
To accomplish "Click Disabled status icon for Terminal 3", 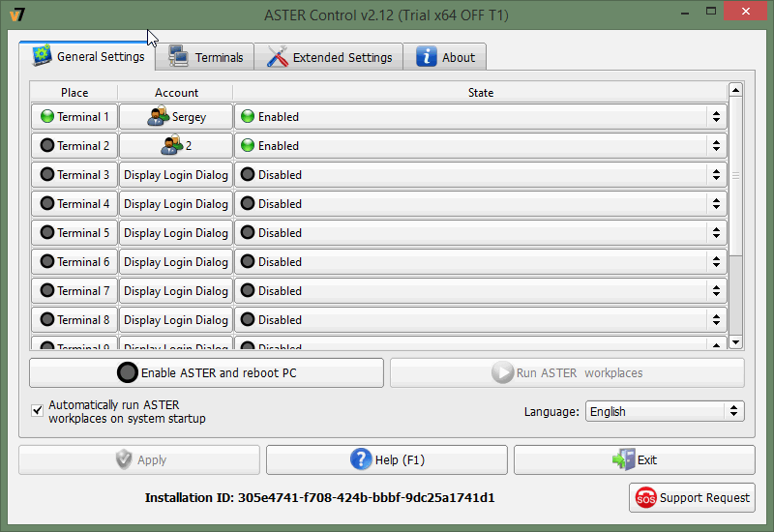I will tap(248, 175).
